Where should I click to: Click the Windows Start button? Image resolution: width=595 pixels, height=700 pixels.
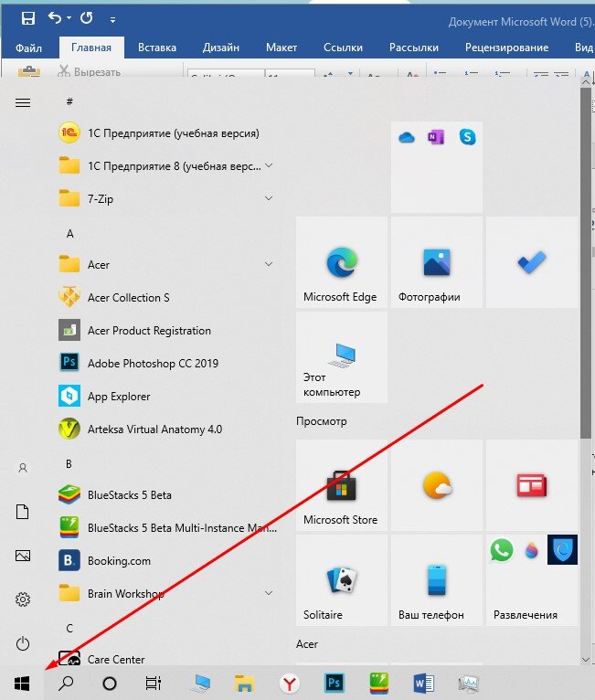pyautogui.click(x=21, y=683)
